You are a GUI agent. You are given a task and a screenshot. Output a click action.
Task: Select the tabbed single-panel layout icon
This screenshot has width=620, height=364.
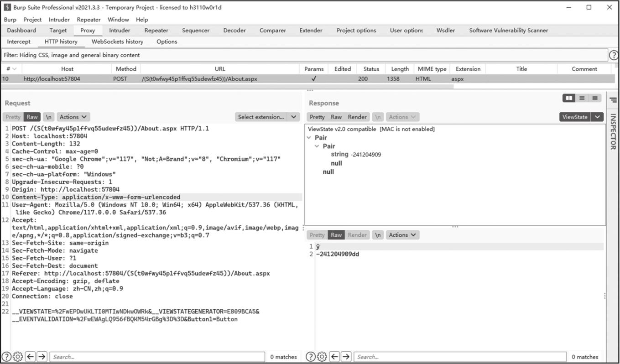click(594, 98)
